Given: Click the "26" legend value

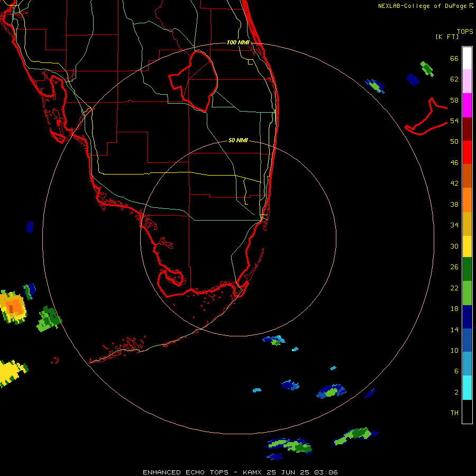Looking at the screenshot, I should click(454, 267).
